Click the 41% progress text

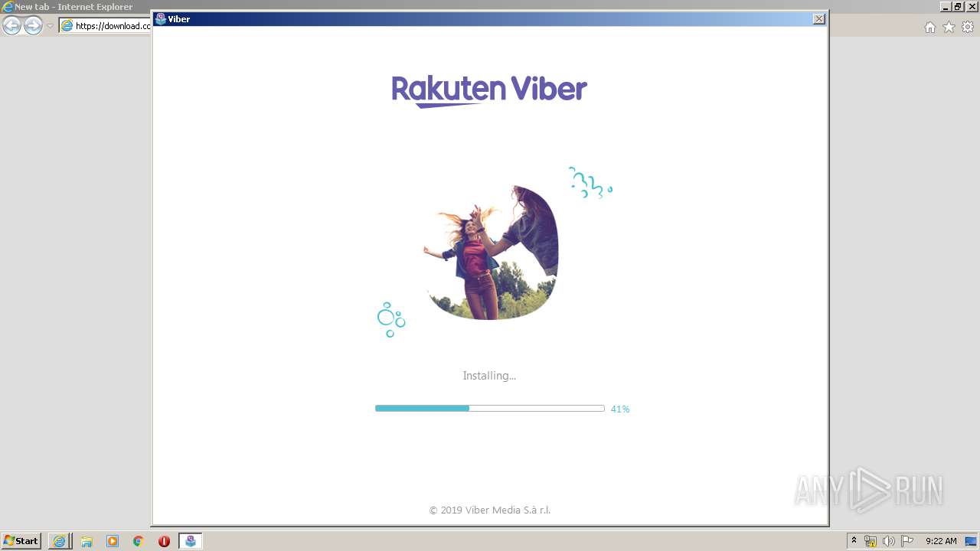pyautogui.click(x=620, y=409)
